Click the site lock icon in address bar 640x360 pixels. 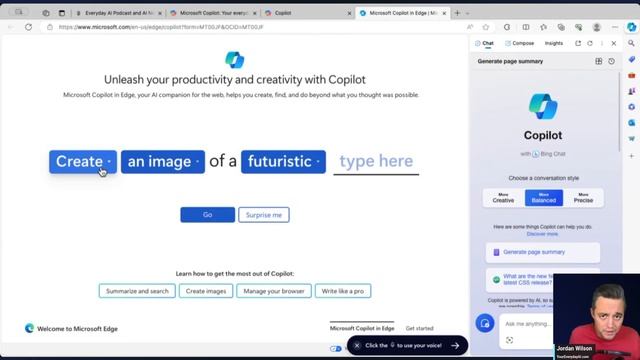point(50,27)
